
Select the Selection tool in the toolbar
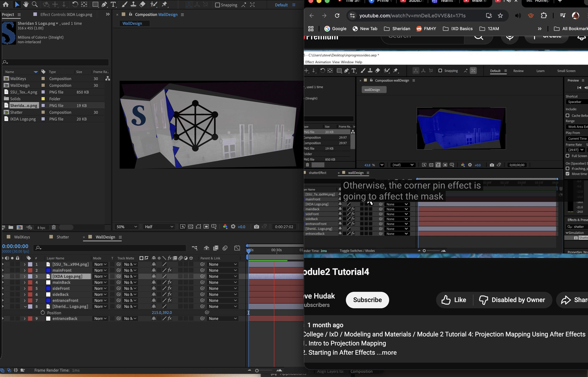(x=17, y=4)
